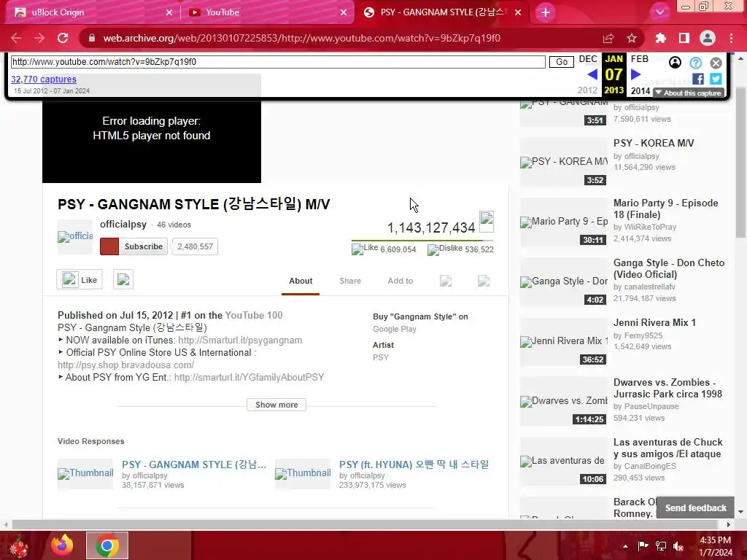This screenshot has height=560, width=747.
Task: Click the officialpsy channel avatar
Action: coord(75,237)
